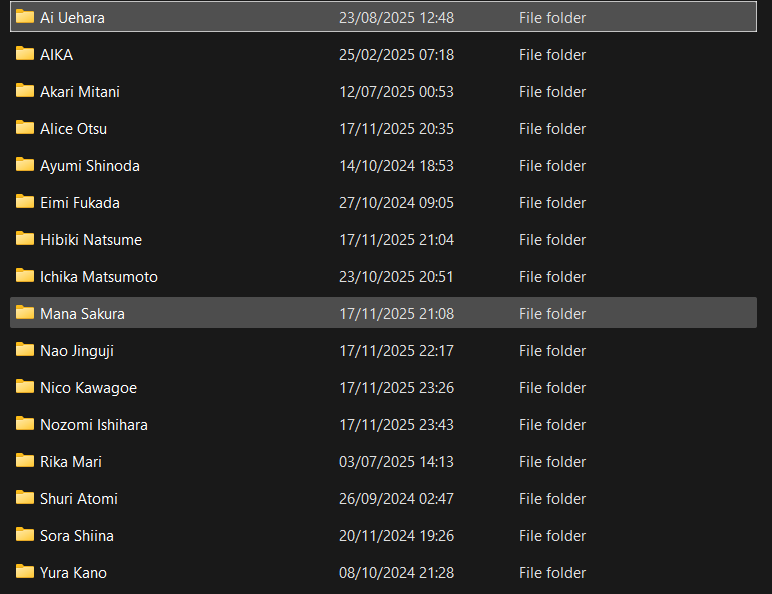Screen dimensions: 772x594
Task: Click the folder name AIKA
Action: [57, 55]
